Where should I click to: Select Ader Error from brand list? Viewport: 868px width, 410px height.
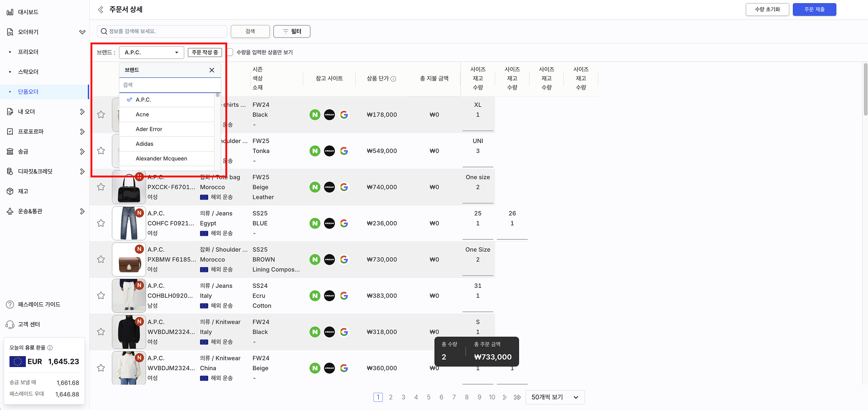tap(149, 129)
